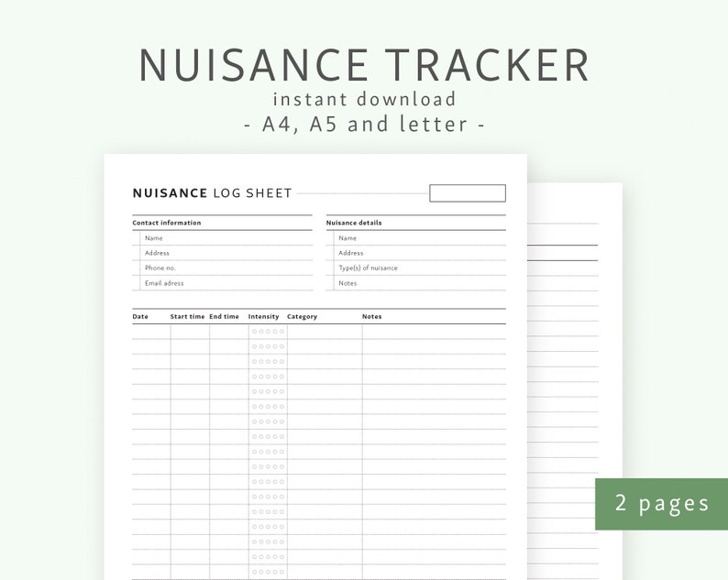728x580 pixels.
Task: Click the '- A4, A5 and letter -' line
Action: 365,125
